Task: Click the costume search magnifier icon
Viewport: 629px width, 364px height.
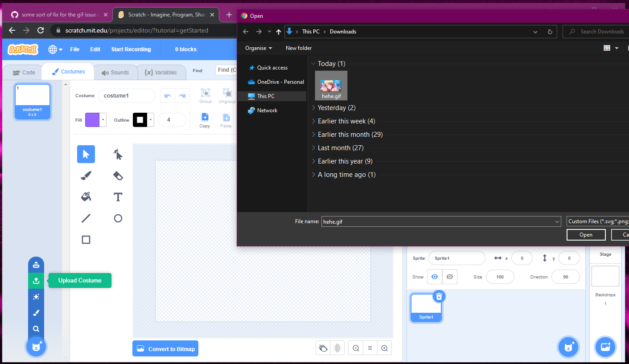Action: 36,329
